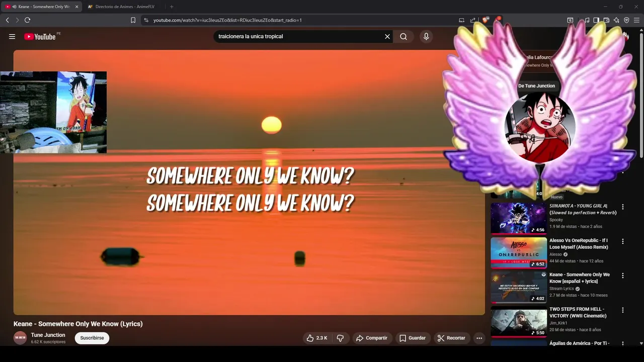Open the Brave Shields lion icon
This screenshot has width=644, height=362.
(486, 20)
